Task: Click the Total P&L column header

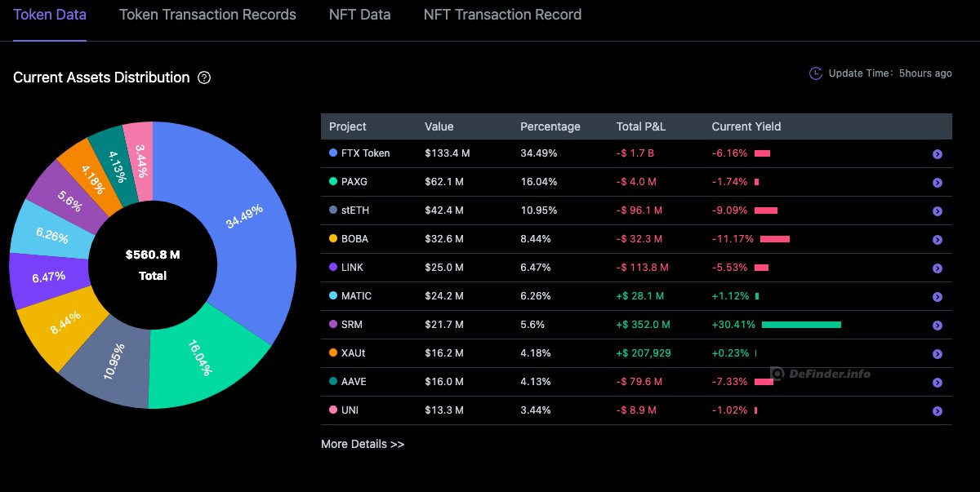Action: tap(641, 126)
